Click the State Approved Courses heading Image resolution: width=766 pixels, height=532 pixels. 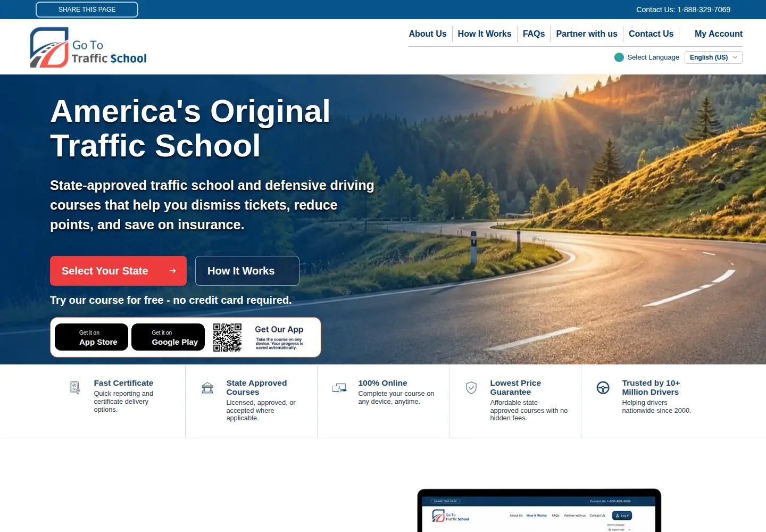point(256,387)
